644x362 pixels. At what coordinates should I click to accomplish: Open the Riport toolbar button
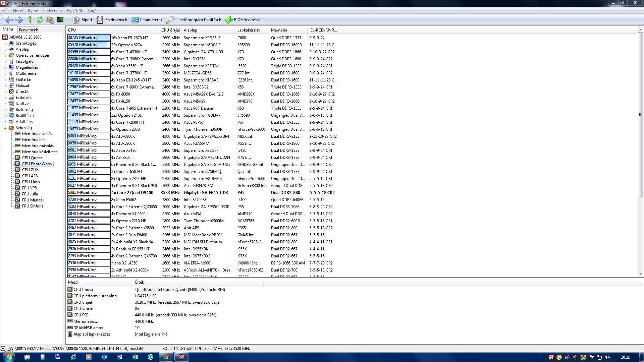click(x=83, y=20)
